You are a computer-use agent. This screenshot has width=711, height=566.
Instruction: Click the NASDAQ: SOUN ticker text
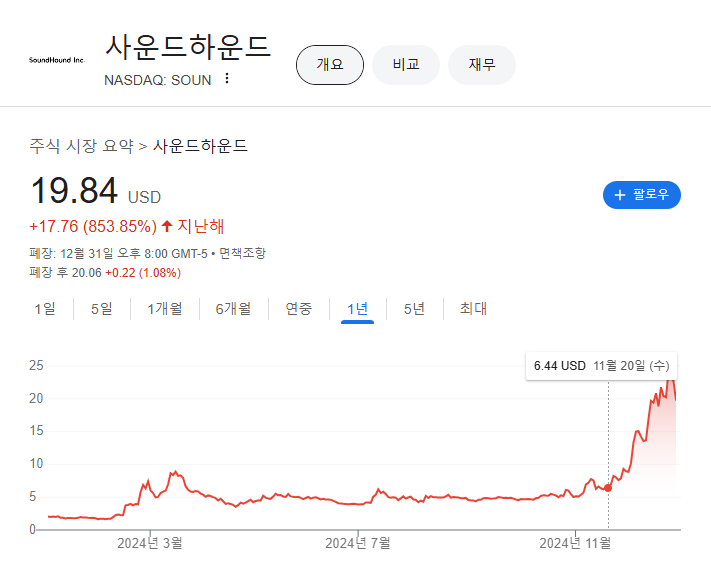158,80
